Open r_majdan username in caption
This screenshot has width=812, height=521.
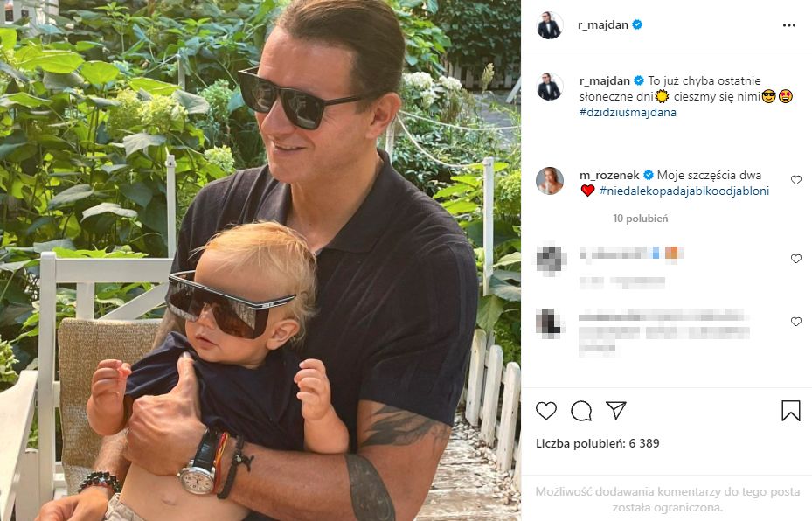click(x=603, y=80)
